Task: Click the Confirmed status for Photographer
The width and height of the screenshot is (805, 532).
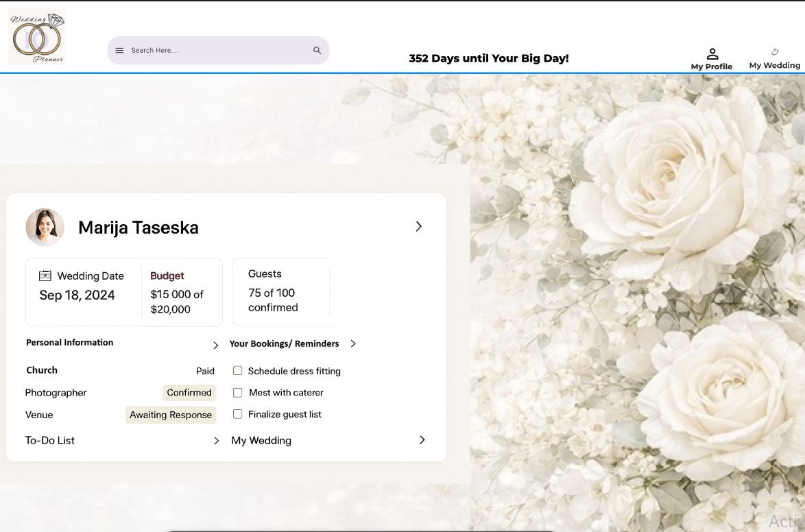Action: pyautogui.click(x=189, y=393)
